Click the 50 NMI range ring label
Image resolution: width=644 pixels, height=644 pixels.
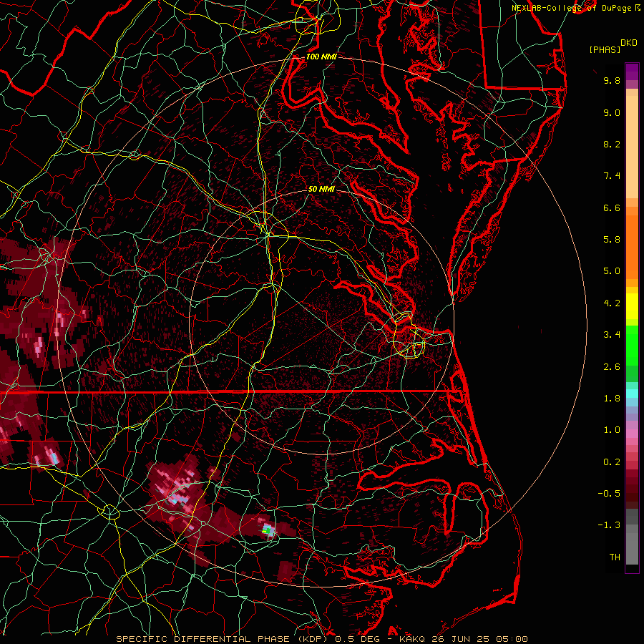point(321,189)
